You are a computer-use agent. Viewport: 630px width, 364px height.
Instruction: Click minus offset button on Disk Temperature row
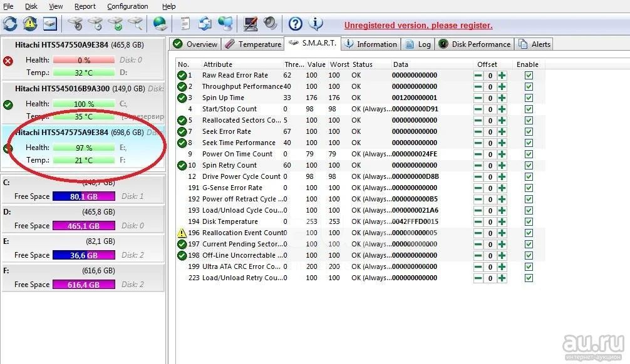click(x=478, y=221)
